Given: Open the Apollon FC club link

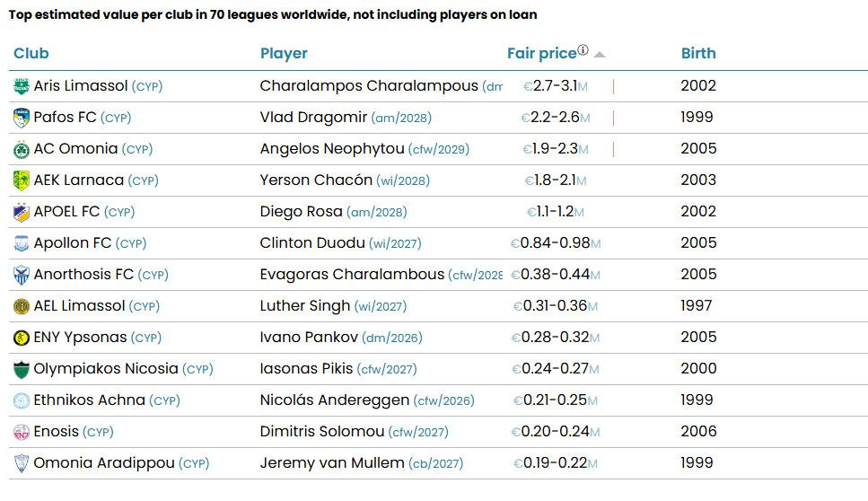Looking at the screenshot, I should pos(73,243).
